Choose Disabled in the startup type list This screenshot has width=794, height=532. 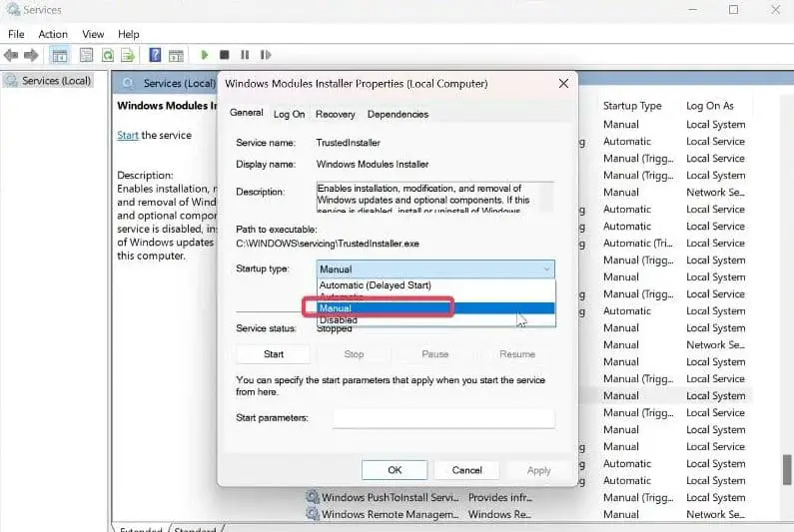pos(435,320)
